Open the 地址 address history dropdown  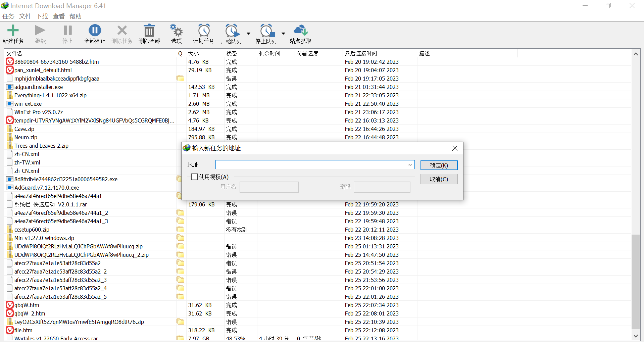point(409,164)
